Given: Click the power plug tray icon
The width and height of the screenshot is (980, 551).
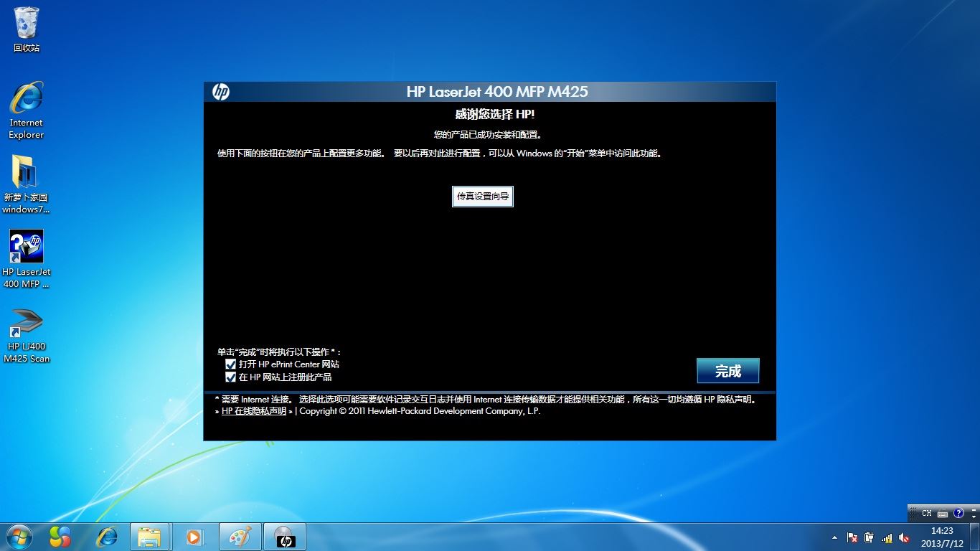Looking at the screenshot, I should pyautogui.click(x=869, y=537).
